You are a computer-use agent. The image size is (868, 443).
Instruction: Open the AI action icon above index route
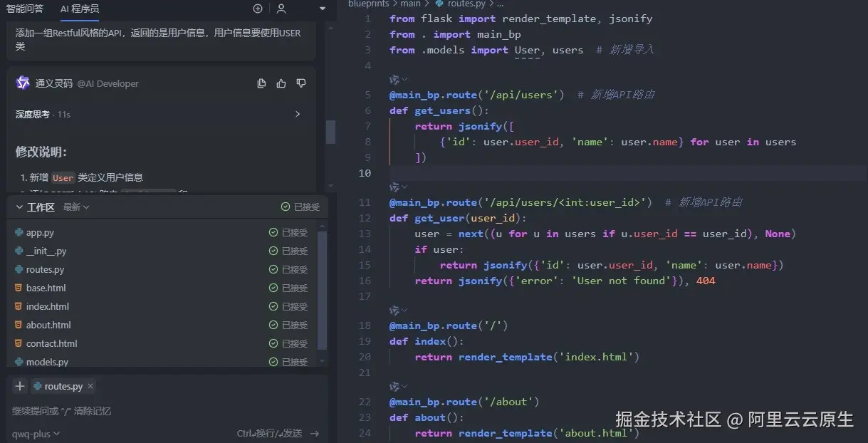click(x=394, y=311)
